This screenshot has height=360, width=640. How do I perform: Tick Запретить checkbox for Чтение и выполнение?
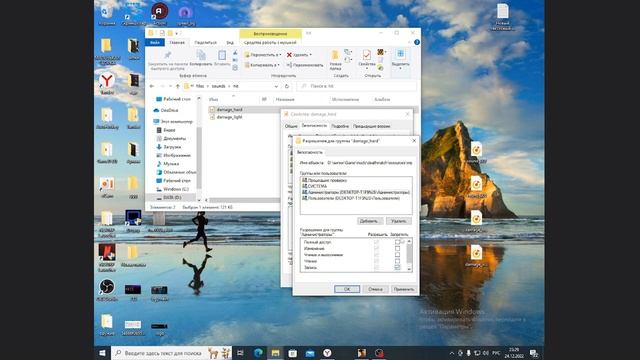[397, 255]
